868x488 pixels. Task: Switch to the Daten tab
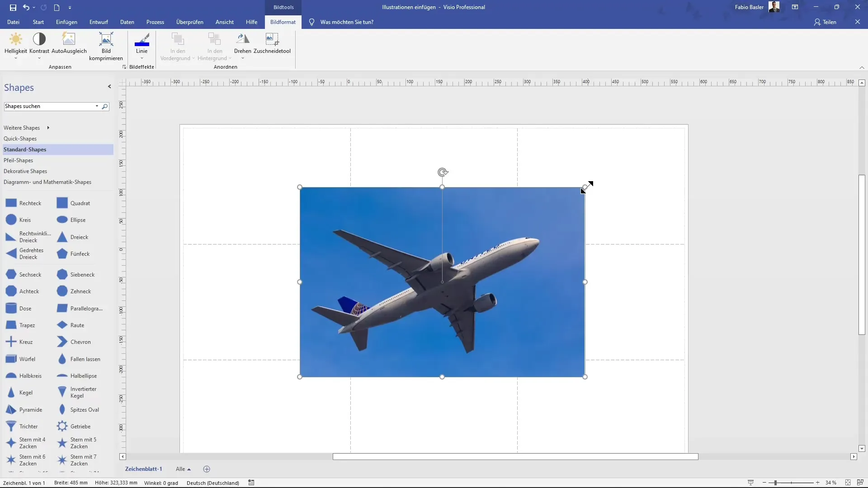(x=127, y=22)
